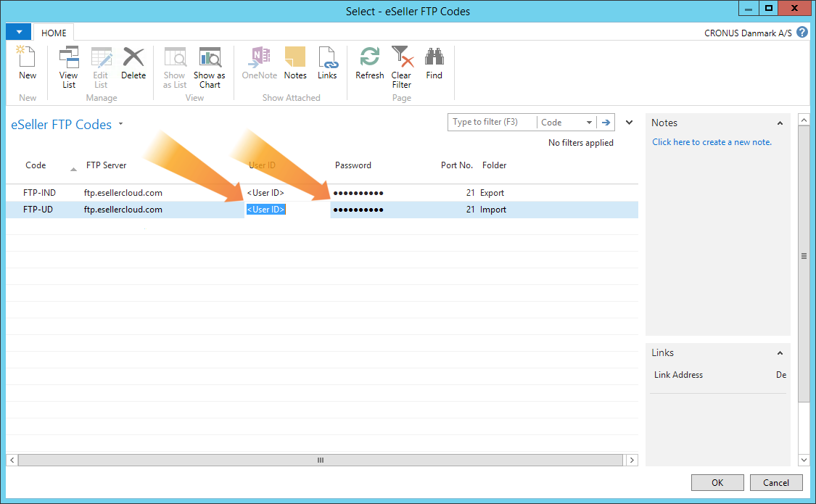Screen dimensions: 816x504
Task: Expand the filter pane chevron
Action: 629,123
